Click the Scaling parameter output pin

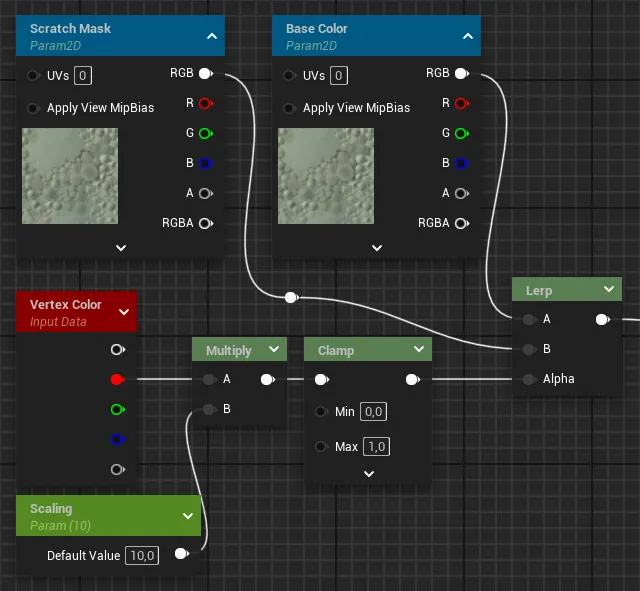click(x=182, y=554)
